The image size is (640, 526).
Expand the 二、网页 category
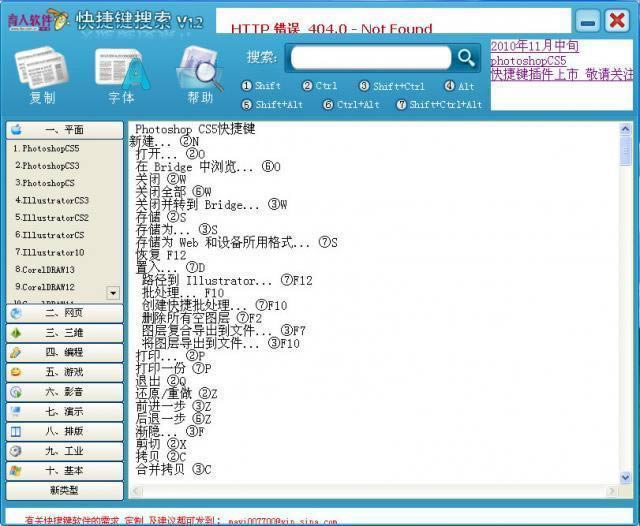[x=64, y=313]
